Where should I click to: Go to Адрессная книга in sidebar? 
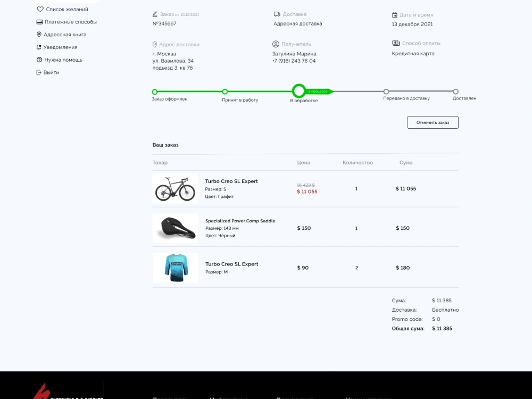(65, 34)
